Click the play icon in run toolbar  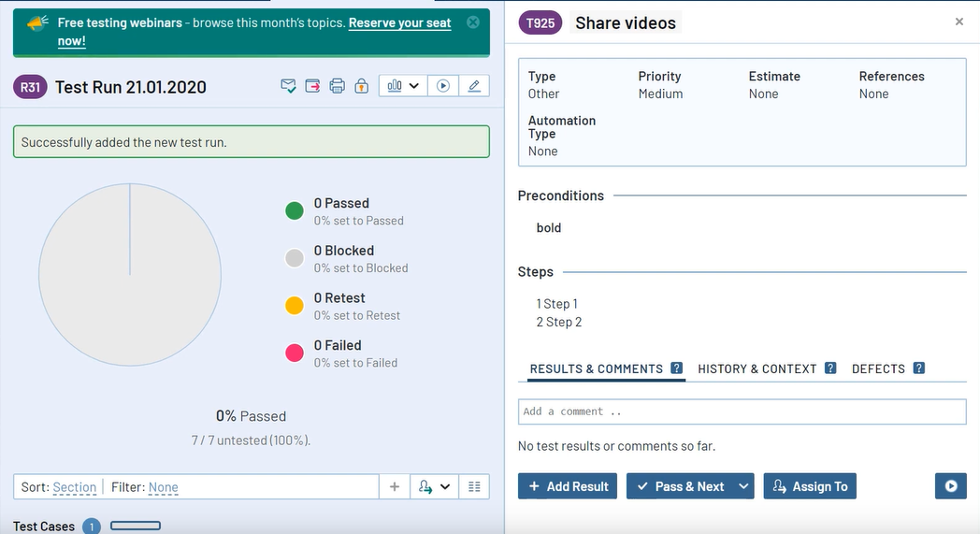[x=443, y=86]
